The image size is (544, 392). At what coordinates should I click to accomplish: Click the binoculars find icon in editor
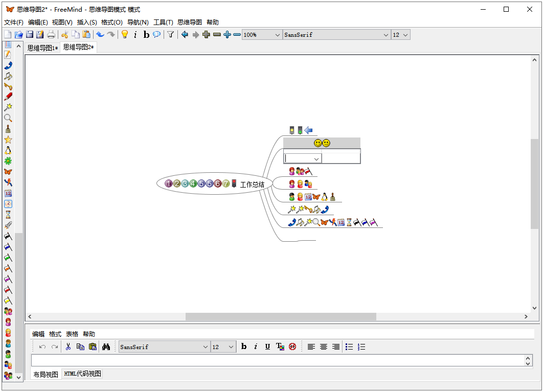click(x=106, y=347)
